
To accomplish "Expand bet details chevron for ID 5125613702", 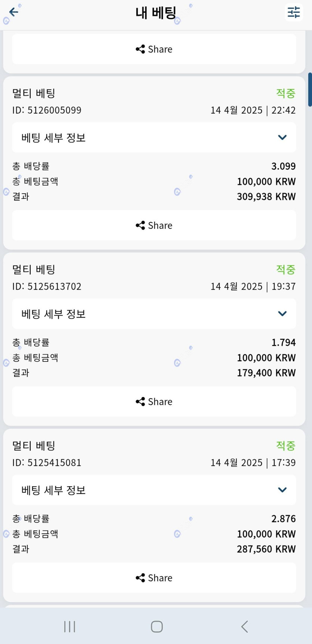I will (282, 314).
